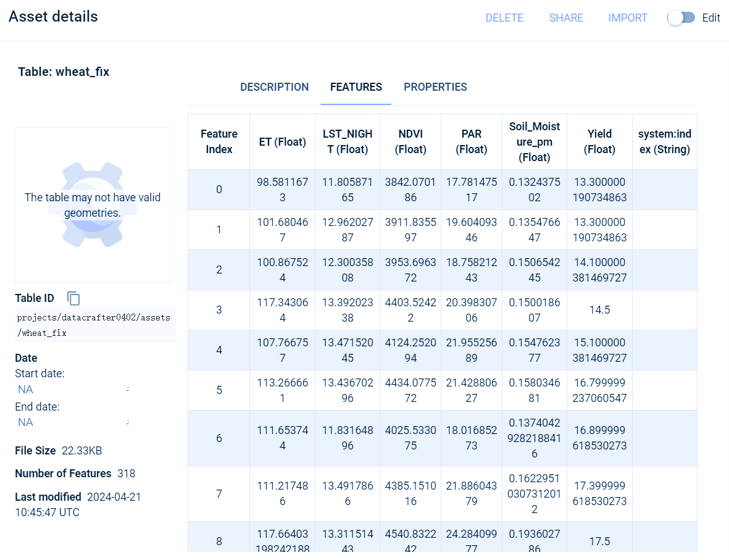
Task: Click the DELETE action link
Action: pyautogui.click(x=504, y=18)
